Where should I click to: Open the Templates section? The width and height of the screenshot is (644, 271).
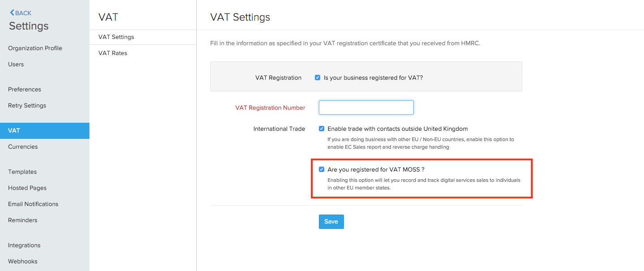tap(22, 172)
